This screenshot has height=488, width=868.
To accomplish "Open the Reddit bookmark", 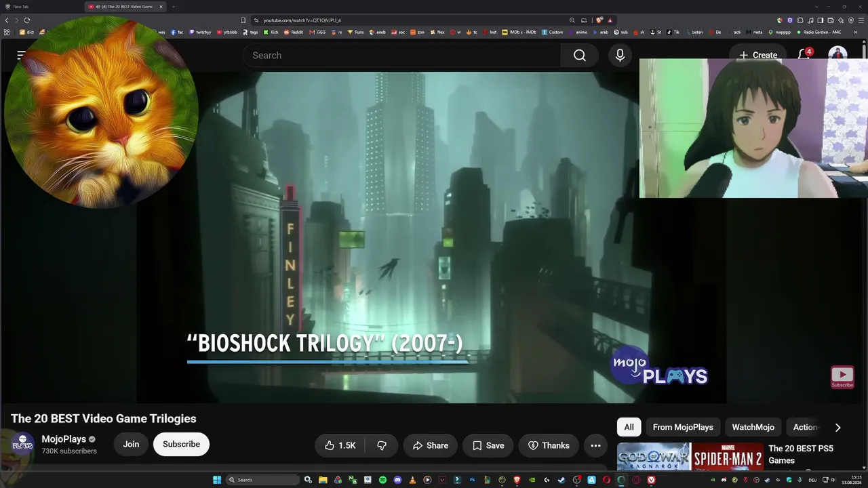I will pyautogui.click(x=293, y=32).
